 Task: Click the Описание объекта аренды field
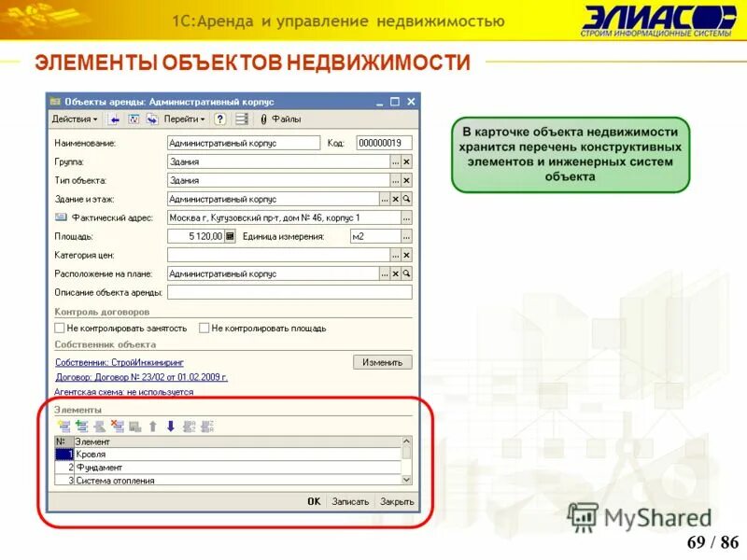tap(289, 292)
